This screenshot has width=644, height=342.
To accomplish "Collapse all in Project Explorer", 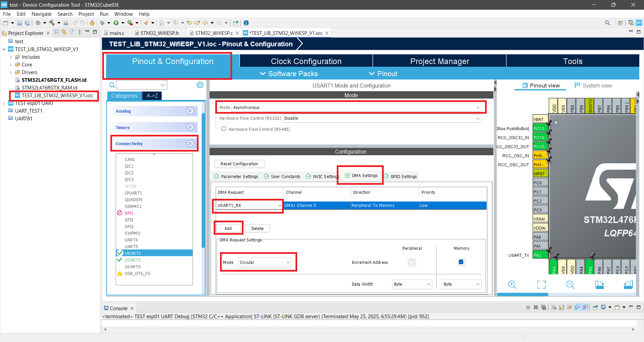I will (56, 32).
